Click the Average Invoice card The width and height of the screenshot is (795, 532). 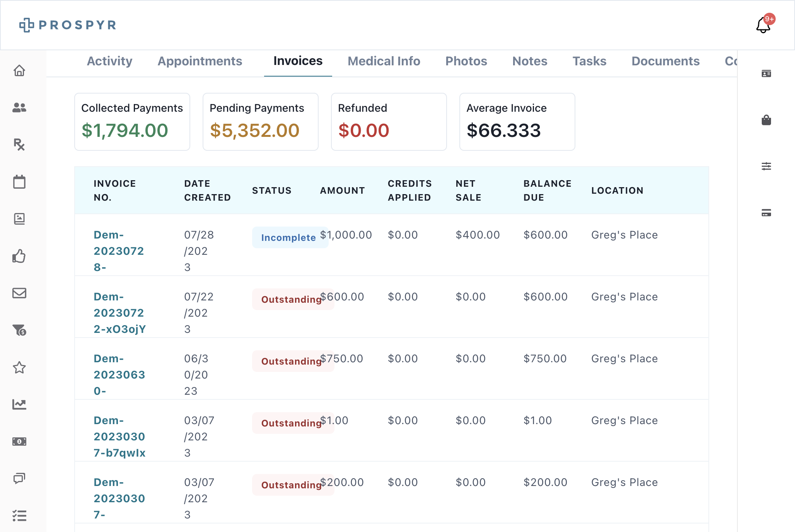[517, 122]
